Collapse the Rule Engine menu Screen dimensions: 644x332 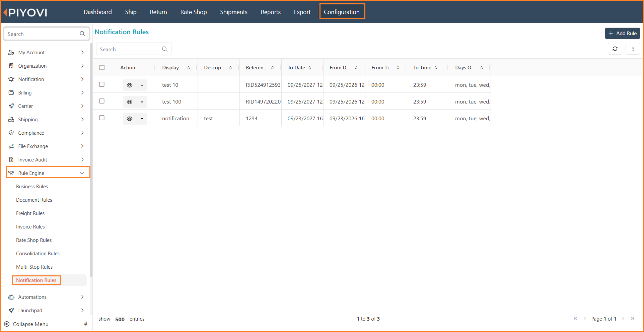[48, 172]
